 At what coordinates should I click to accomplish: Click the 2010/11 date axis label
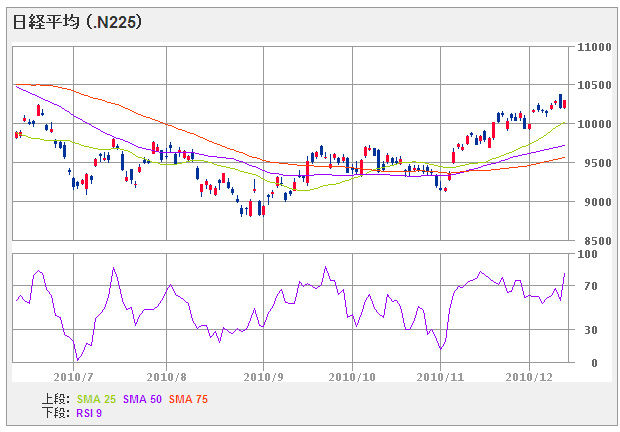pyautogui.click(x=440, y=377)
